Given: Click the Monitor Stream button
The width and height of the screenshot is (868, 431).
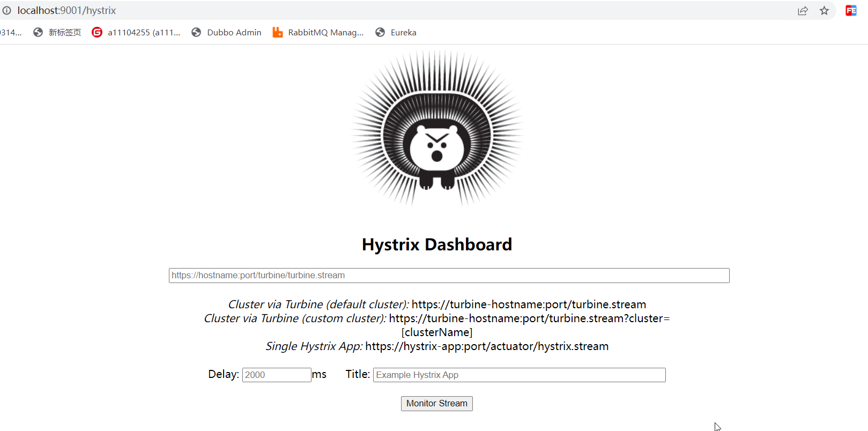Looking at the screenshot, I should (x=437, y=404).
